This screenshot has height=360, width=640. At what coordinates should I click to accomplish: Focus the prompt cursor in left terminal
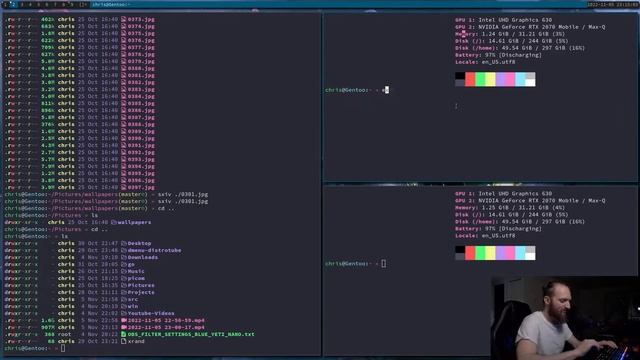(63, 348)
